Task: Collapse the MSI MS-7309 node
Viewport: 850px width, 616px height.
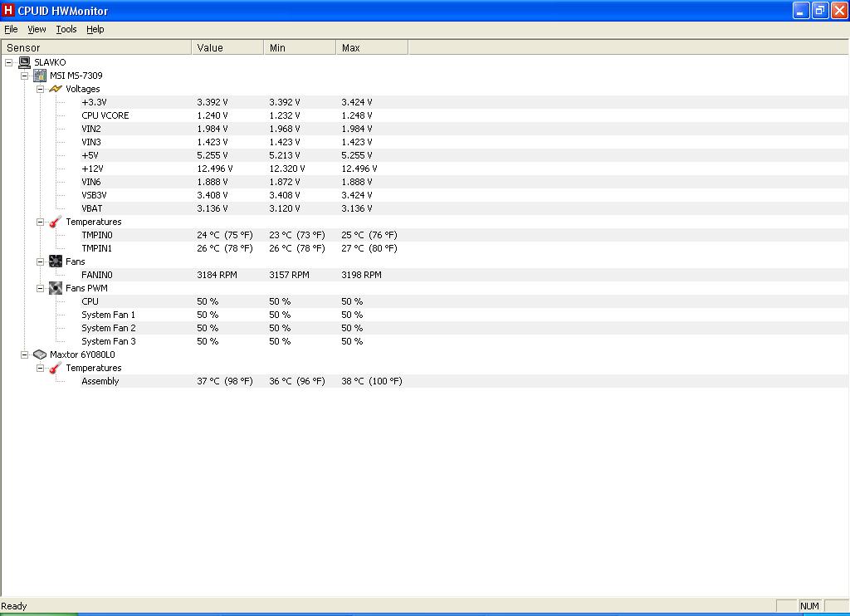Action: pos(24,76)
